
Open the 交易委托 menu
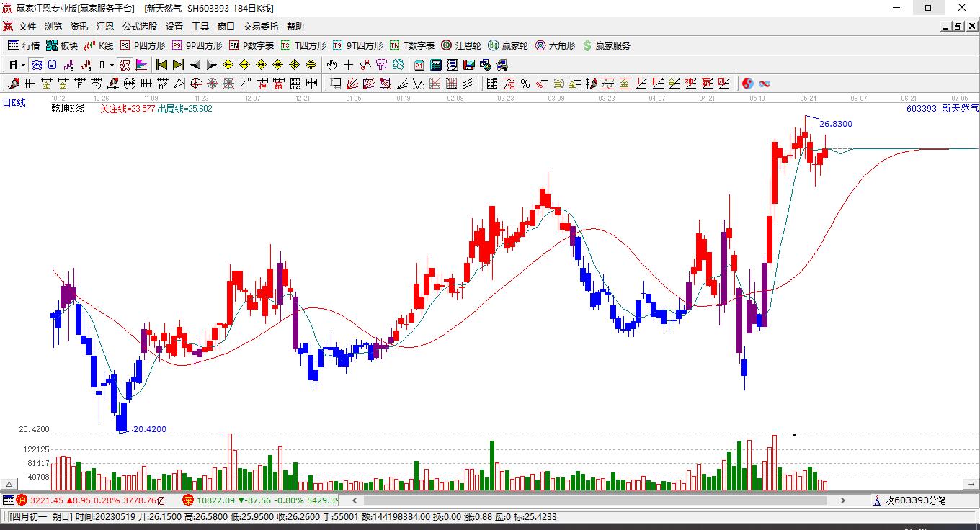(261, 27)
